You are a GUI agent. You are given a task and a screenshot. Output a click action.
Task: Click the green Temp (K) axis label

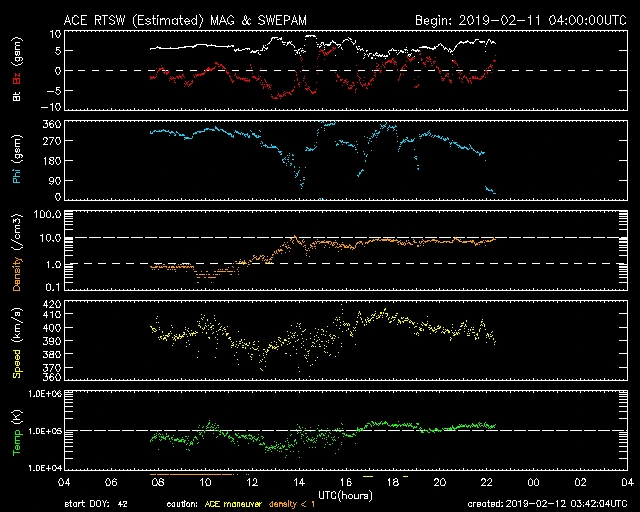17,432
